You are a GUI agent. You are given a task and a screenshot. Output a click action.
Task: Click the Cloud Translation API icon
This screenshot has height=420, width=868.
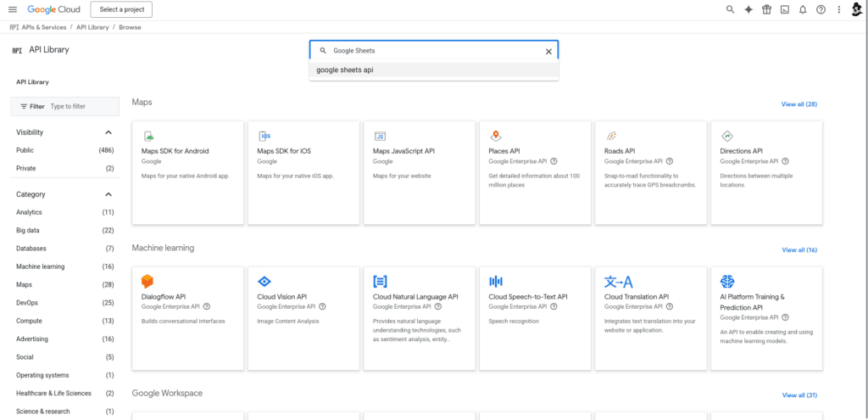(x=618, y=282)
